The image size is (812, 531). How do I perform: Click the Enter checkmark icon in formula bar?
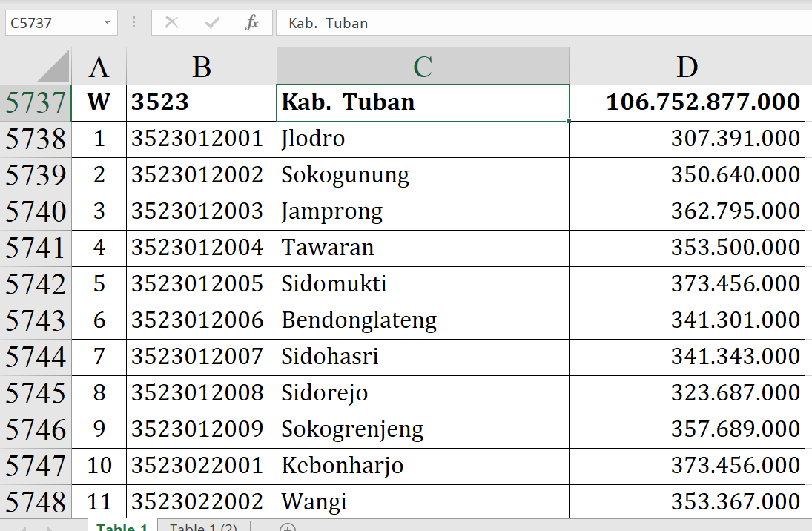click(212, 23)
